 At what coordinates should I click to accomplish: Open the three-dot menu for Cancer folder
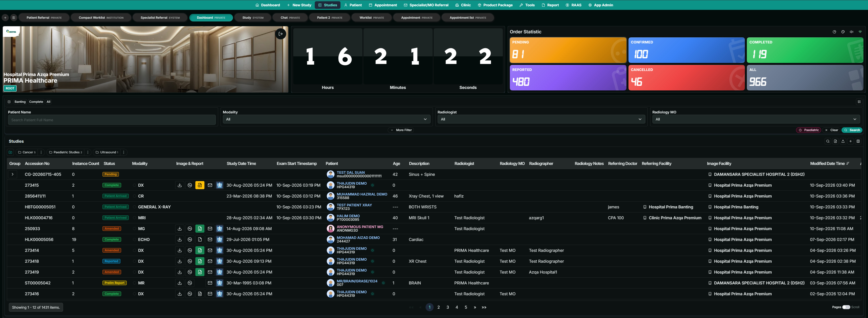point(41,152)
